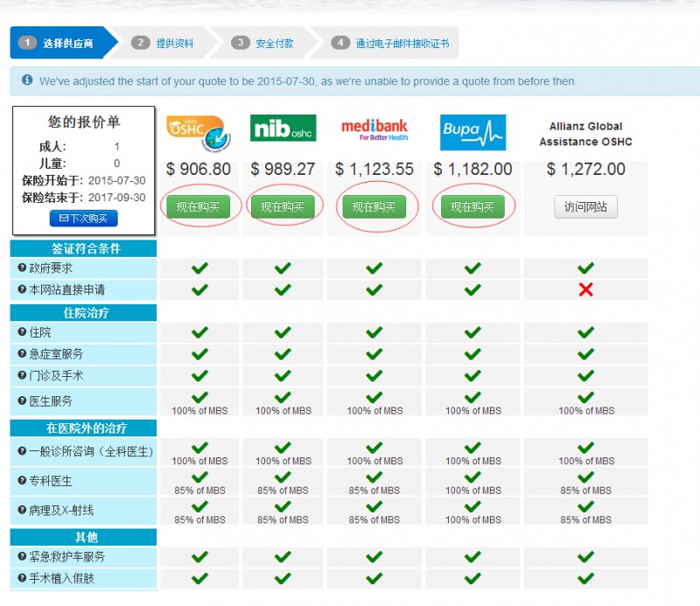Click Allianz Global Assistance OSHC text
The image size is (700, 606).
(x=585, y=134)
